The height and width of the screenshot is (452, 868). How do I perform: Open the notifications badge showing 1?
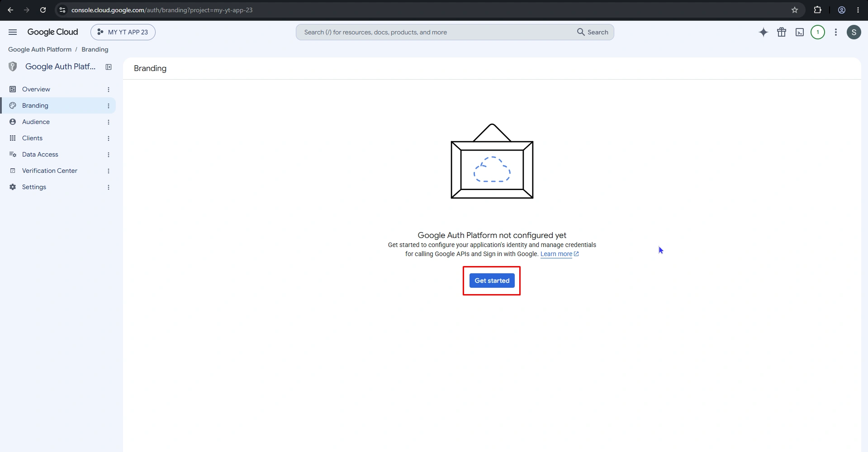click(818, 32)
